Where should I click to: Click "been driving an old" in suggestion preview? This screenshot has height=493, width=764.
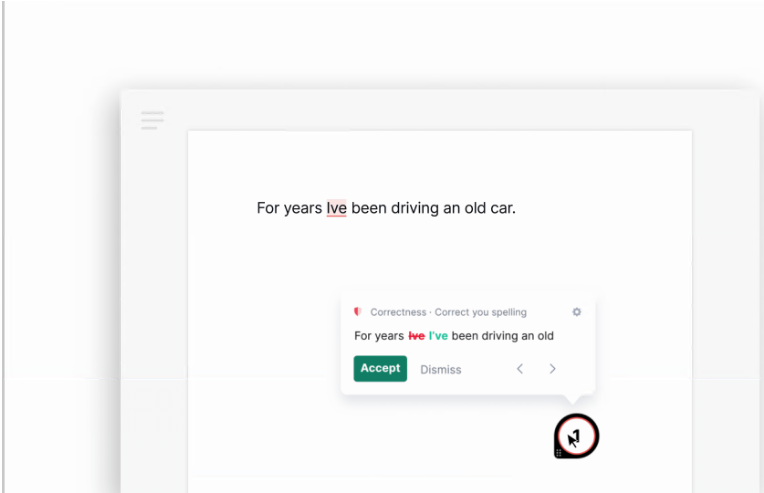[x=502, y=336]
